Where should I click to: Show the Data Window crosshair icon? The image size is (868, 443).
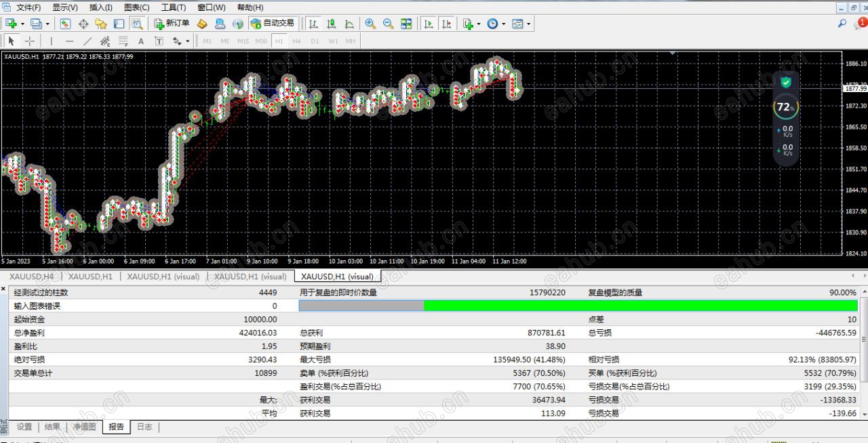click(x=83, y=24)
